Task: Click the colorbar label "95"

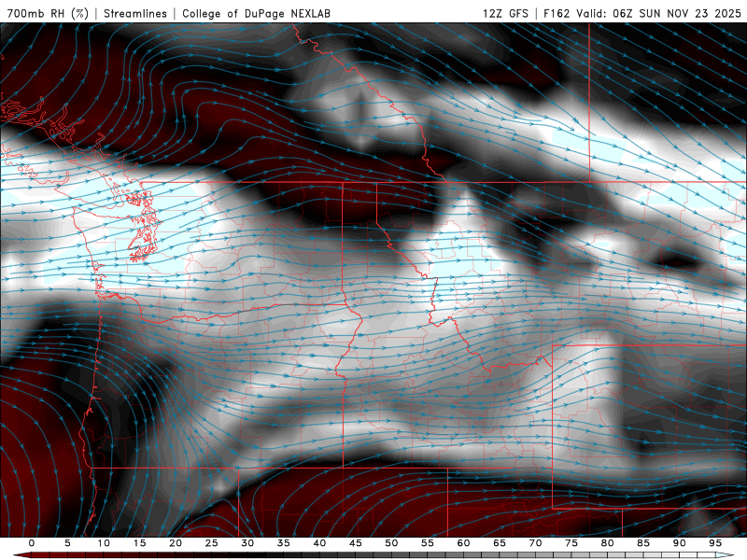Action: coord(715,543)
